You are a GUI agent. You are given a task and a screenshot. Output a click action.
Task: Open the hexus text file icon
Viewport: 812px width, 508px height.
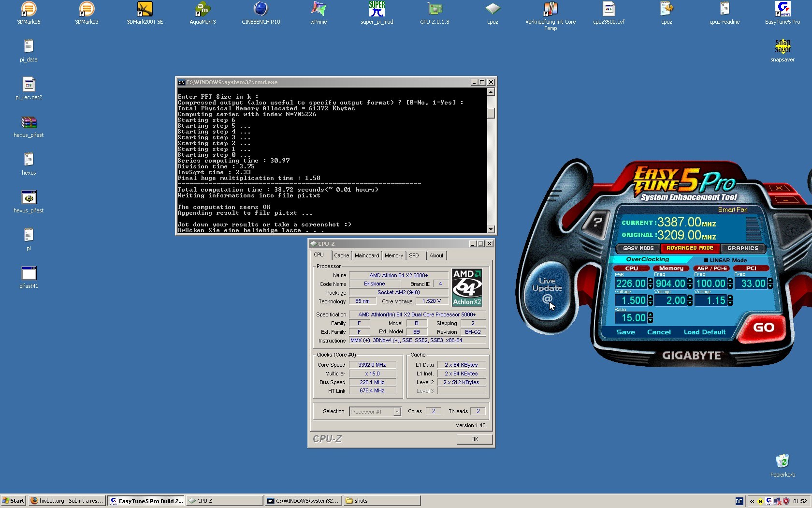tap(29, 164)
